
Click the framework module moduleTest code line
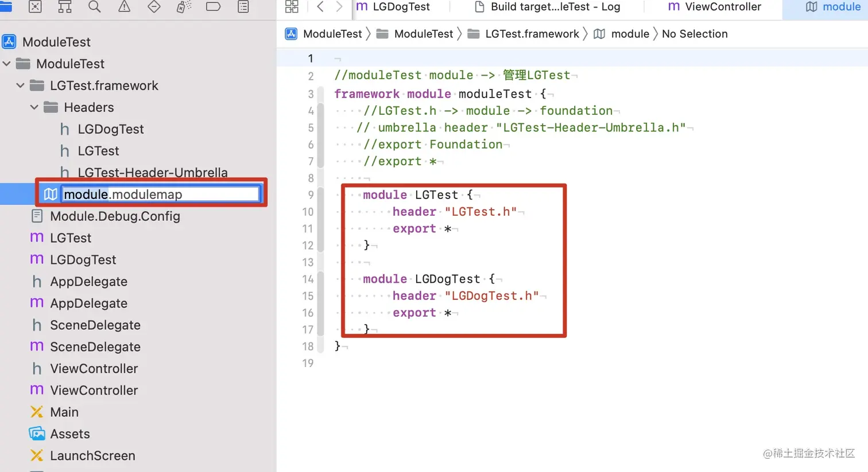(441, 93)
